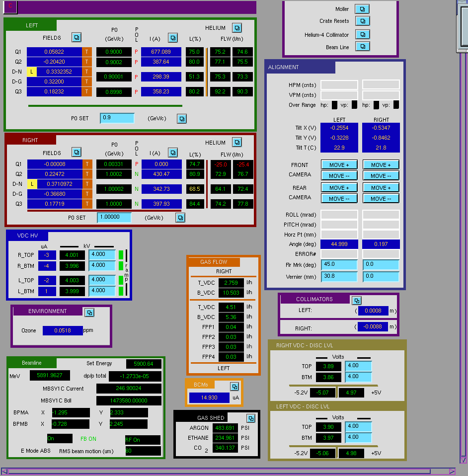Click Set Energy value 5900.64

coord(144,364)
